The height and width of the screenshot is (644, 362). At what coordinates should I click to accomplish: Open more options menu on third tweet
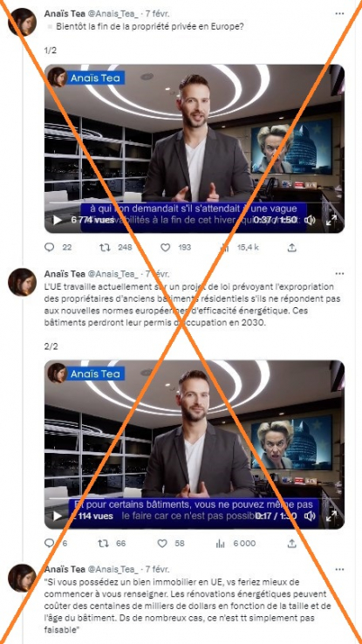339,569
